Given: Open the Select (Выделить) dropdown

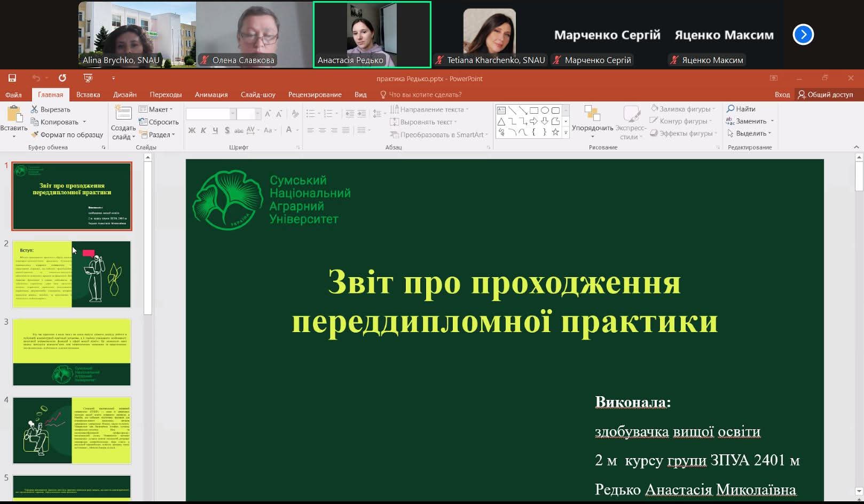Looking at the screenshot, I should pos(750,133).
